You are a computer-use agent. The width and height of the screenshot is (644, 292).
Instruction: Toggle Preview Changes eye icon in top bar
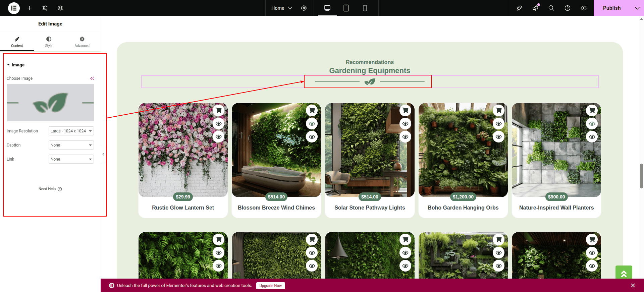tap(584, 8)
